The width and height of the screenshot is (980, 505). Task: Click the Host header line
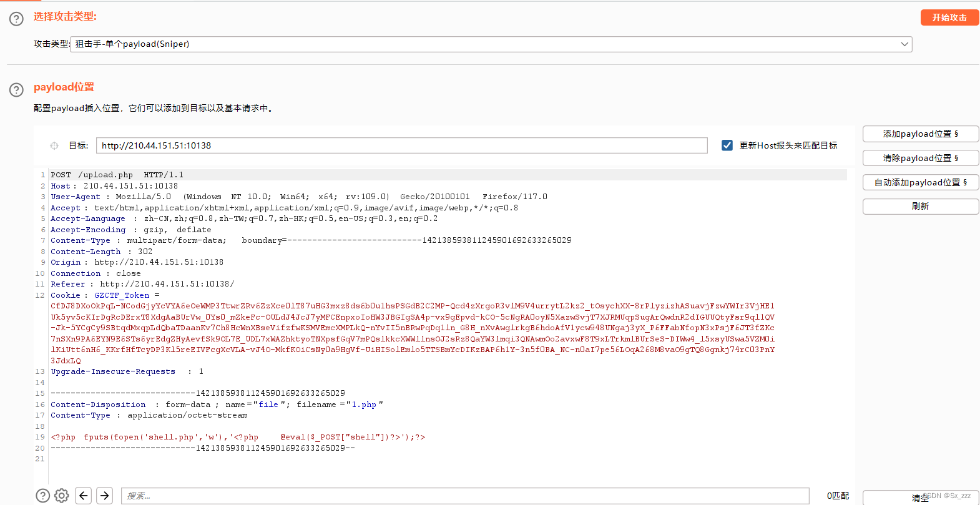tap(114, 186)
